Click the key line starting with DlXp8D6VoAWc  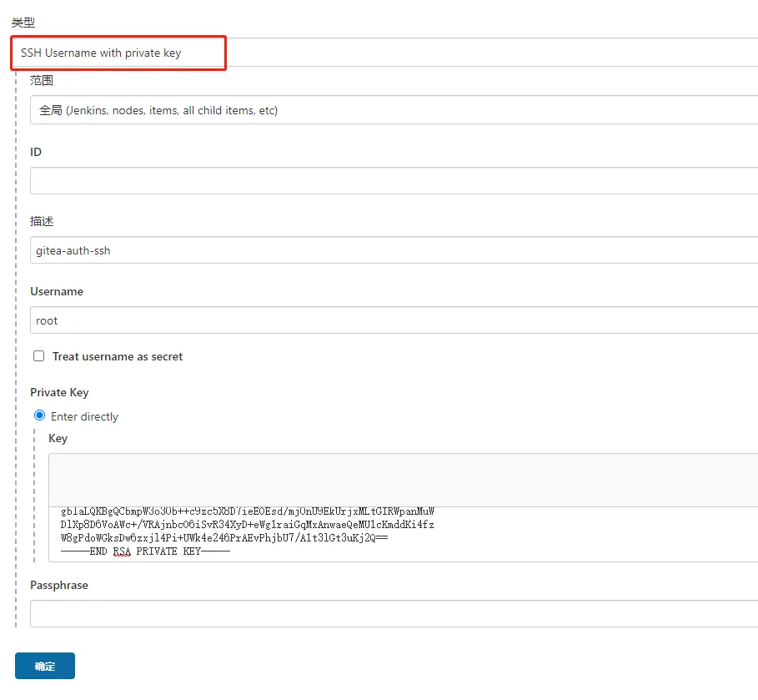click(x=247, y=525)
